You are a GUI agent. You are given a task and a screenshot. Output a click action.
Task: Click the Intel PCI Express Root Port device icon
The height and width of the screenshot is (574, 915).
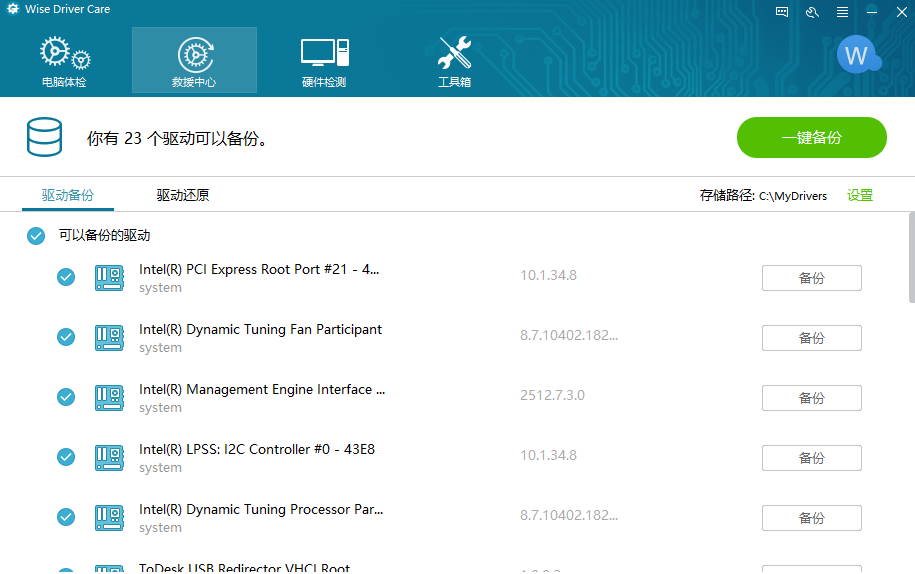(109, 278)
